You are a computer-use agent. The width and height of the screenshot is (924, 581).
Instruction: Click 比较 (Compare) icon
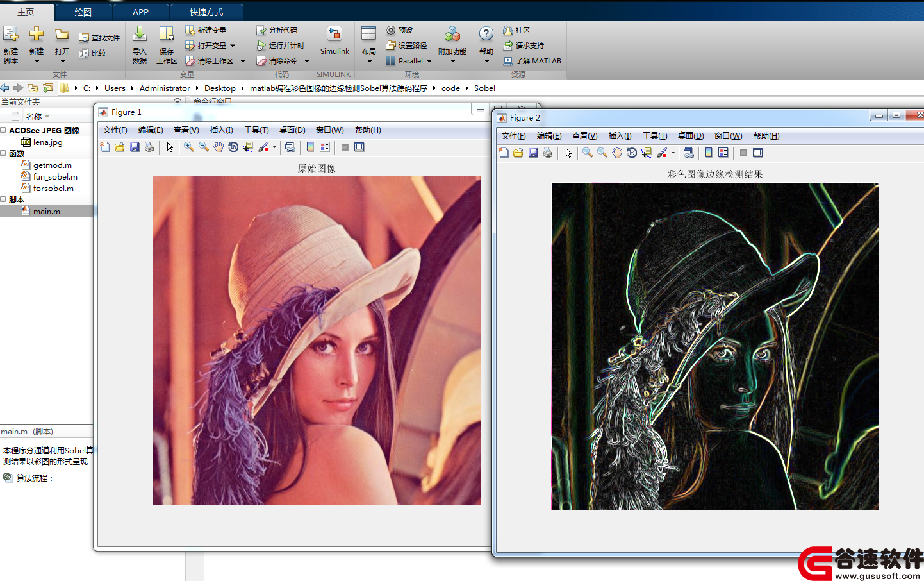(x=84, y=53)
